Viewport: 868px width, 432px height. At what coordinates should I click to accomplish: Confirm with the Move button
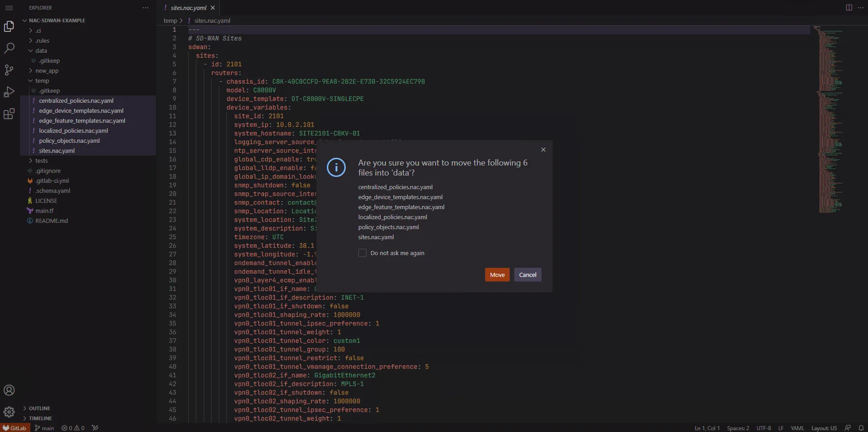pyautogui.click(x=497, y=275)
